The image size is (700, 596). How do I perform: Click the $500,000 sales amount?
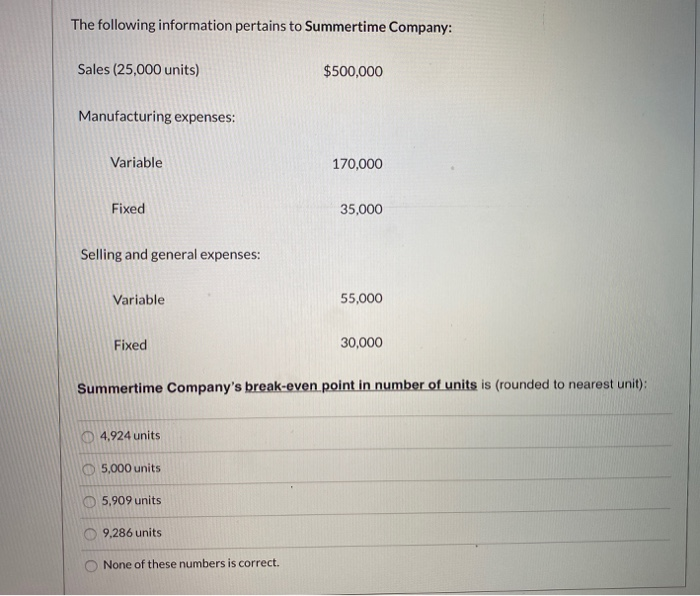click(353, 71)
